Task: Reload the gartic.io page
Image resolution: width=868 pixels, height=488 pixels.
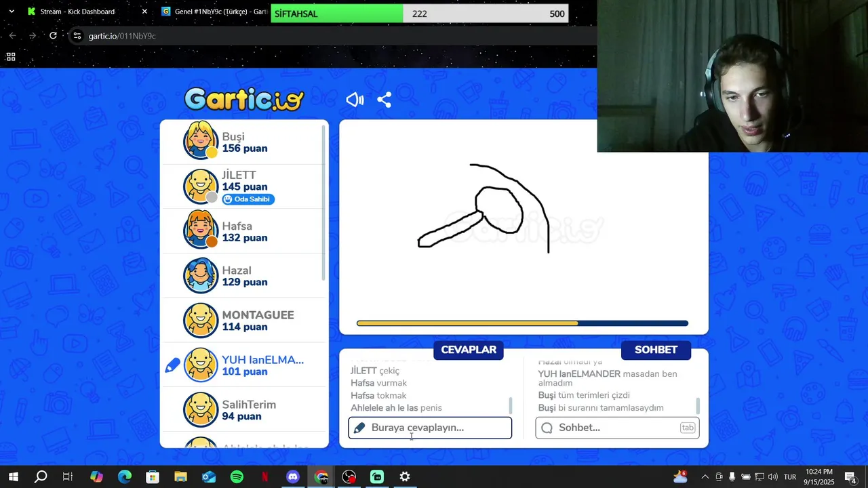Action: tap(53, 35)
